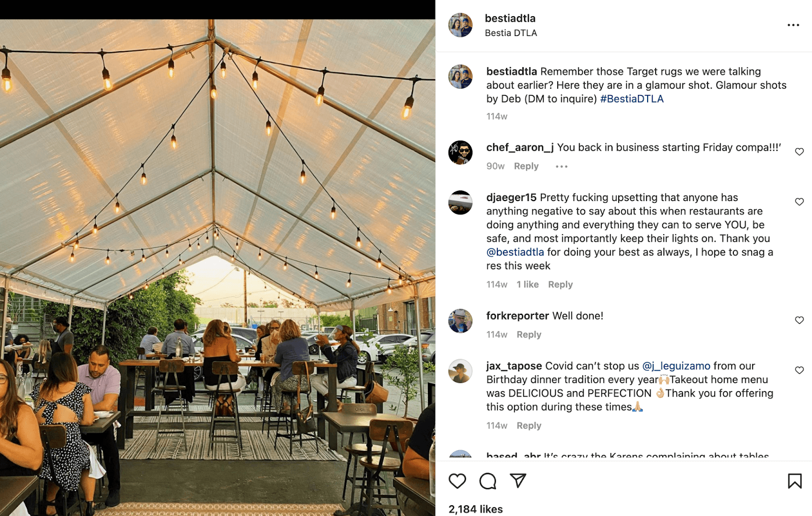Like jax_tapose's comment heart
Image resolution: width=812 pixels, height=516 pixels.
799,370
